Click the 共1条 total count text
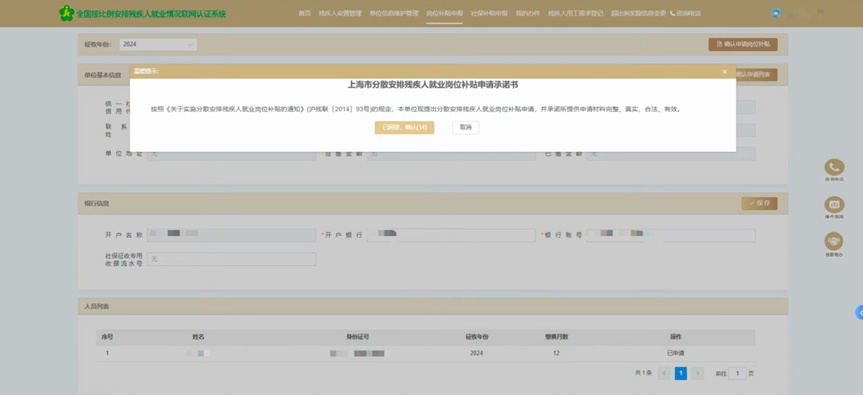 (643, 374)
